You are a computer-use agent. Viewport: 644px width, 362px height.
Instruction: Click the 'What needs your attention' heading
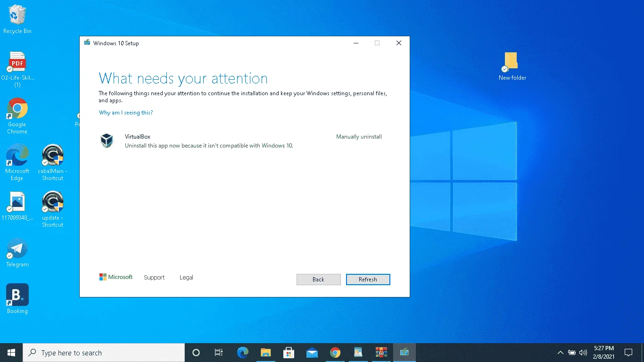(183, 78)
